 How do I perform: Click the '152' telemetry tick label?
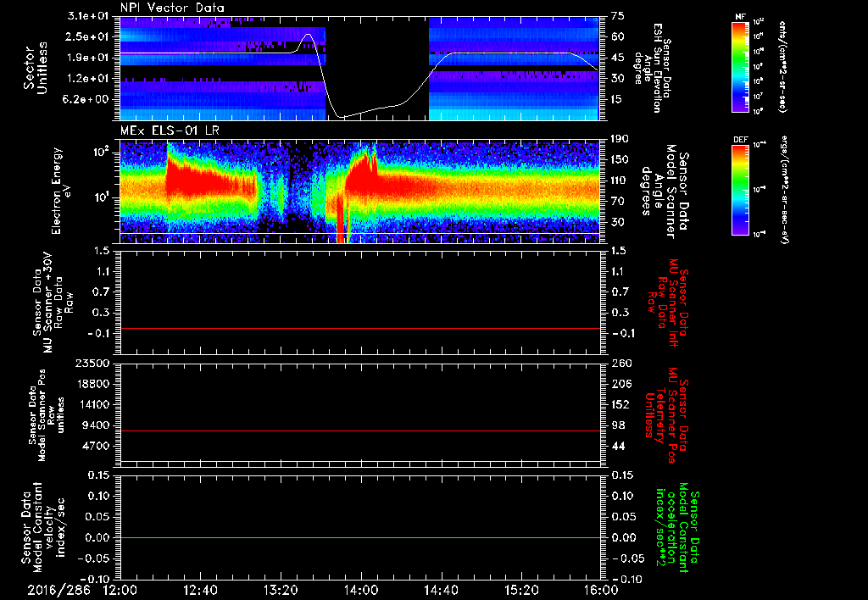click(x=620, y=404)
